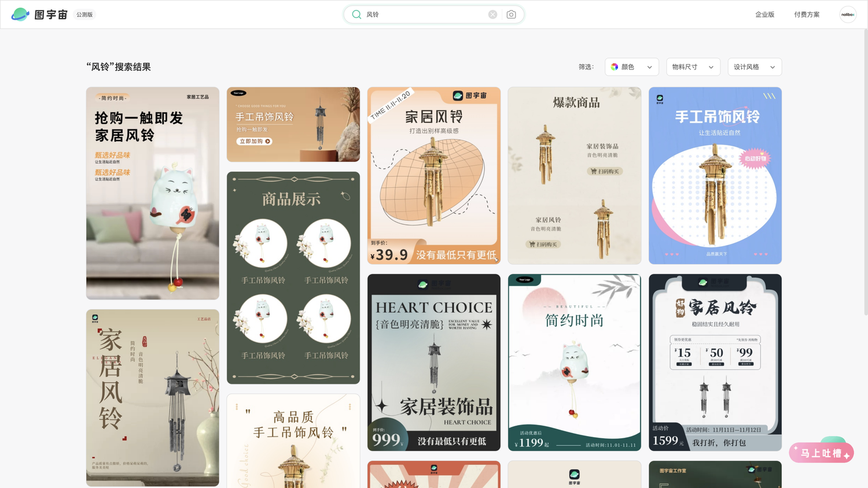Open the 家居风铃 ¥39.9 template

pos(434,176)
